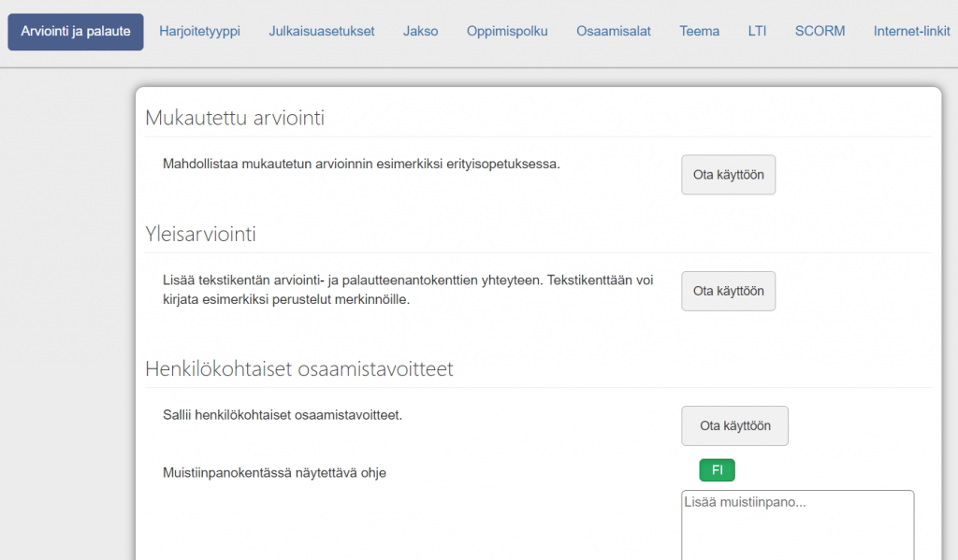Go to the Internet-linkit tab

[911, 31]
